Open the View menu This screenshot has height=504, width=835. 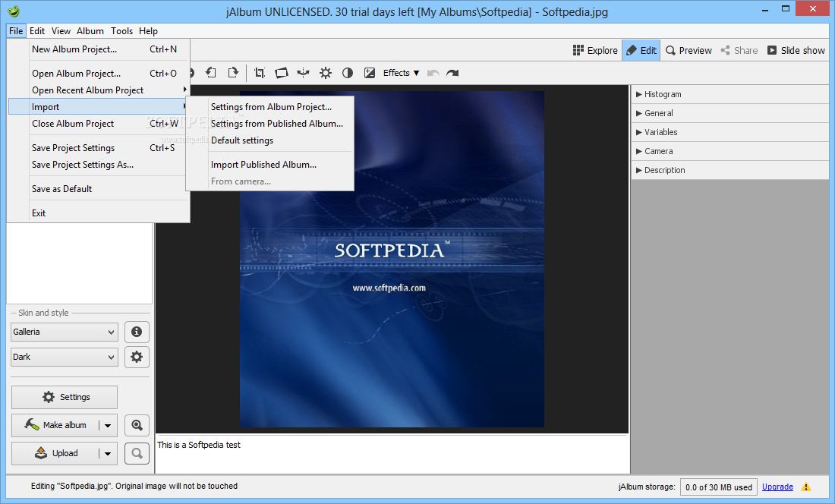pyautogui.click(x=61, y=31)
